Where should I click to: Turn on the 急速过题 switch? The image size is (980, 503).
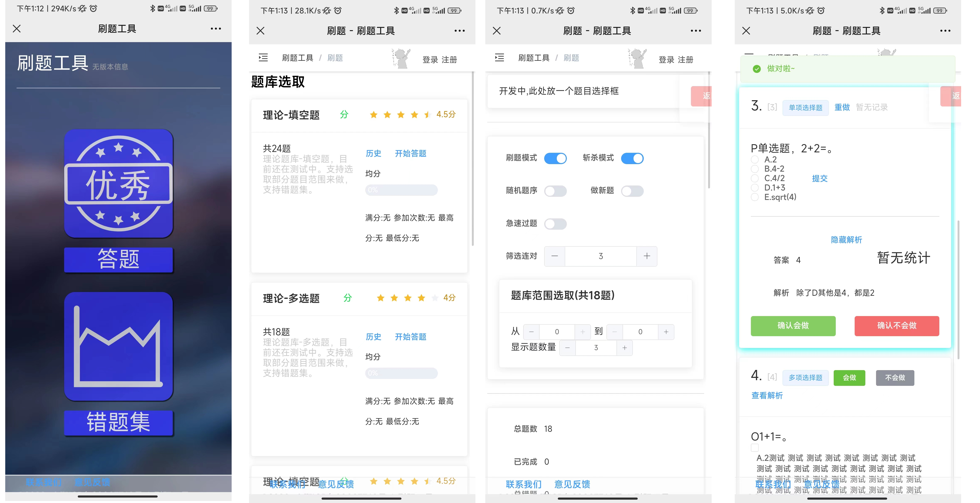pyautogui.click(x=555, y=224)
